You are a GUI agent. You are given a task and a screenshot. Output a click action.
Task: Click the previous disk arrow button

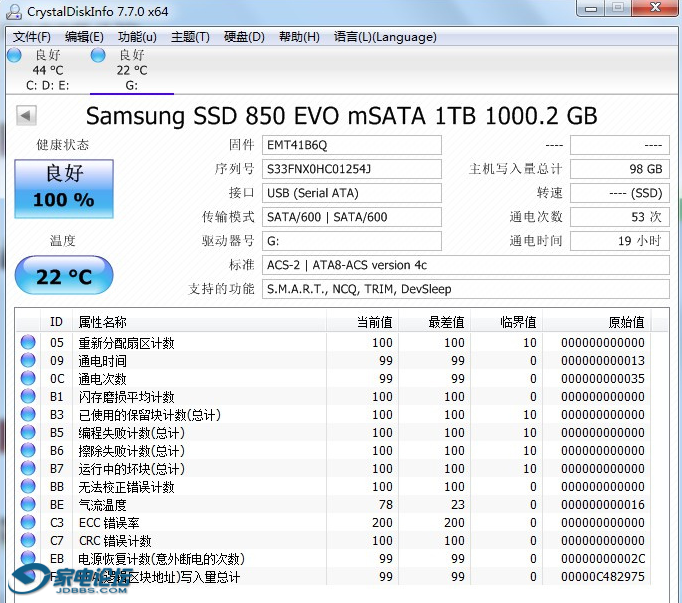point(26,116)
